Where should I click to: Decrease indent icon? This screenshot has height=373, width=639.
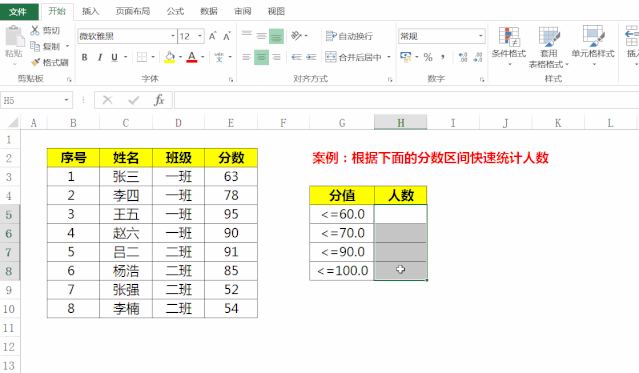(x=296, y=57)
